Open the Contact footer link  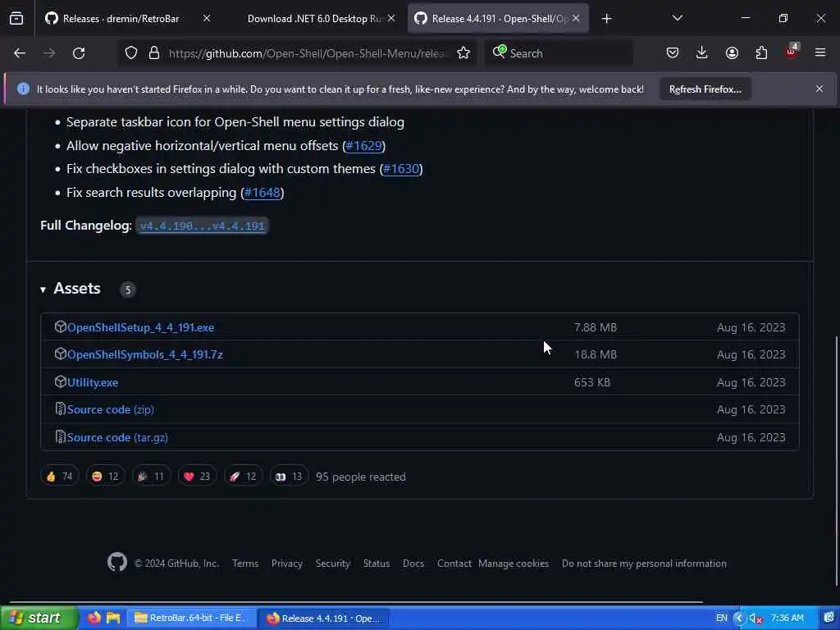(454, 564)
